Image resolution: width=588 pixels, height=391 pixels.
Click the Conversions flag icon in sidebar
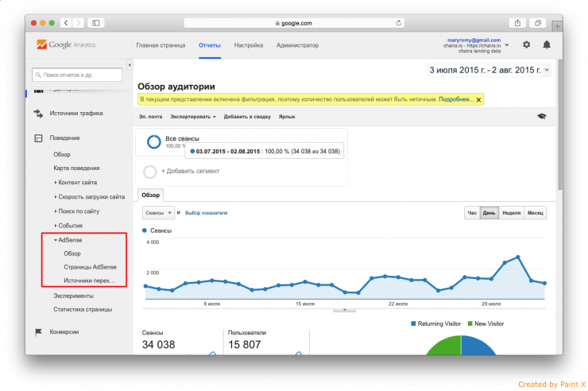click(x=40, y=331)
